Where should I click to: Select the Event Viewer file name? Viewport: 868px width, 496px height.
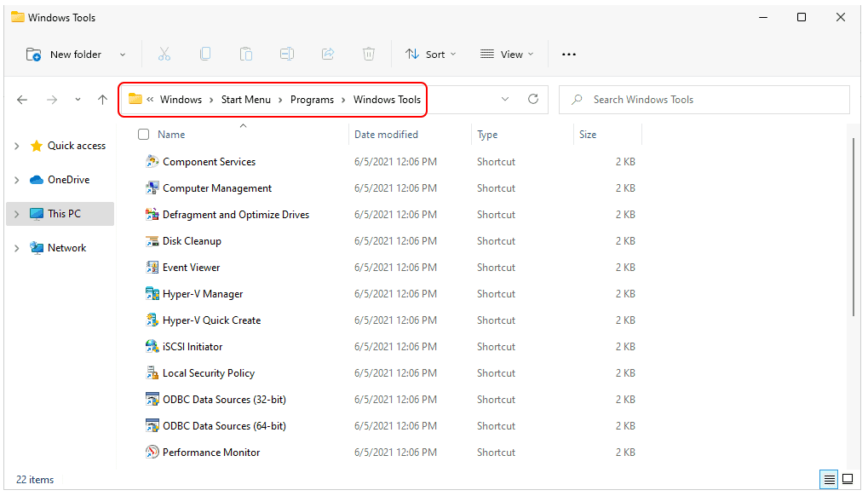[191, 268]
